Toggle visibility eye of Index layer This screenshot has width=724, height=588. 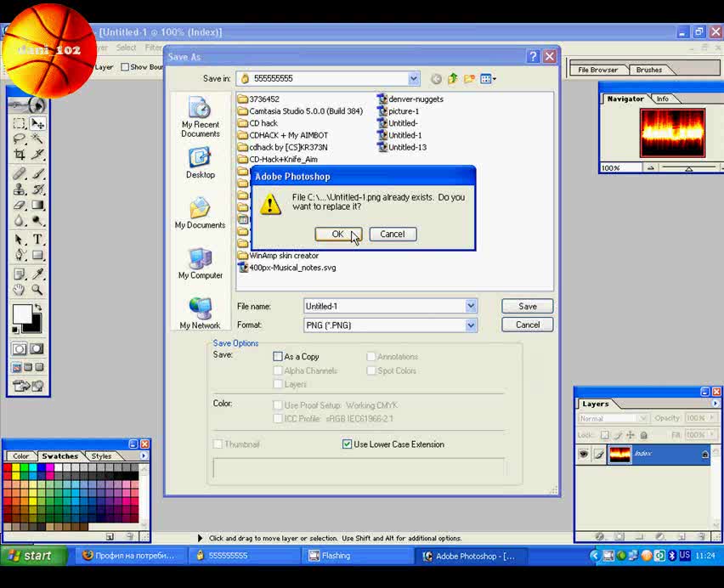(x=583, y=454)
